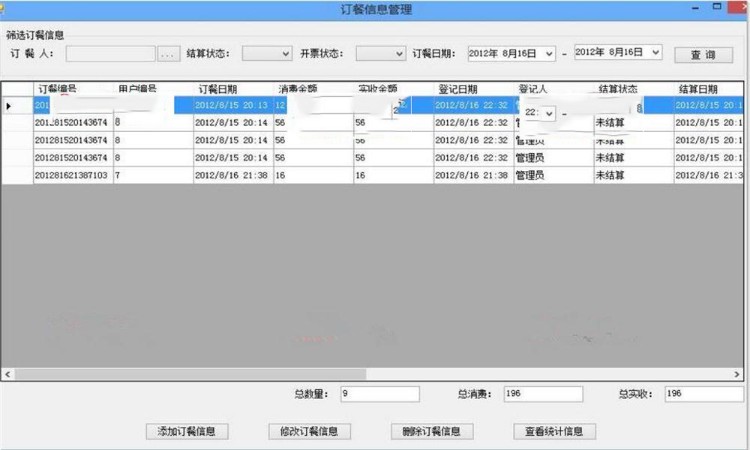Open the 结算状态 dropdown
Image resolution: width=750 pixels, height=450 pixels.
click(286, 54)
